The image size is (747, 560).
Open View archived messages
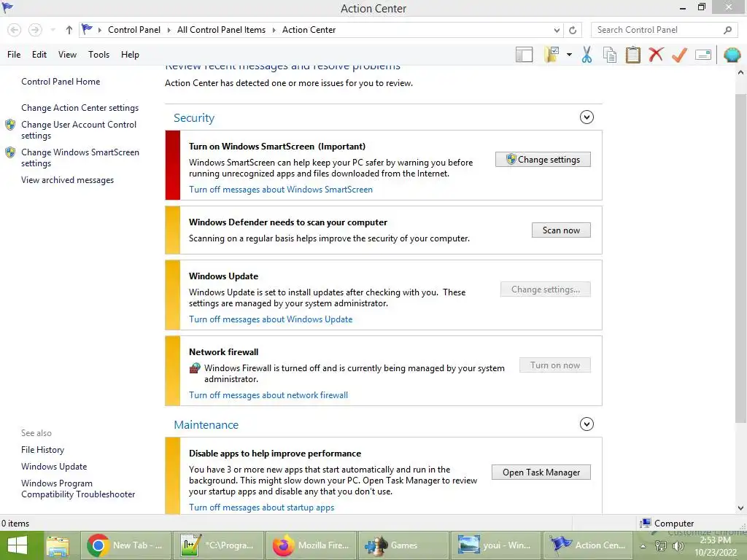67,180
